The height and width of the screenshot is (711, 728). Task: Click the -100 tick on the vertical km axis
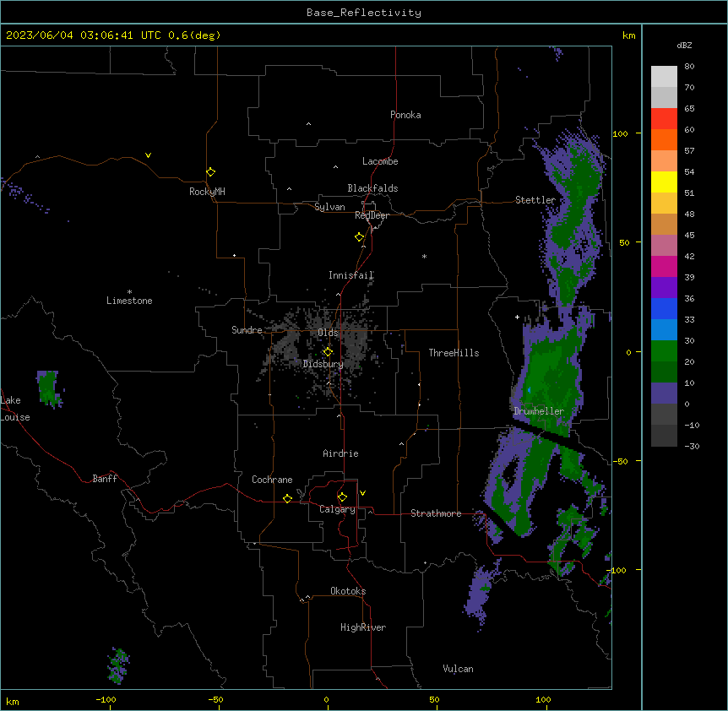618,570
